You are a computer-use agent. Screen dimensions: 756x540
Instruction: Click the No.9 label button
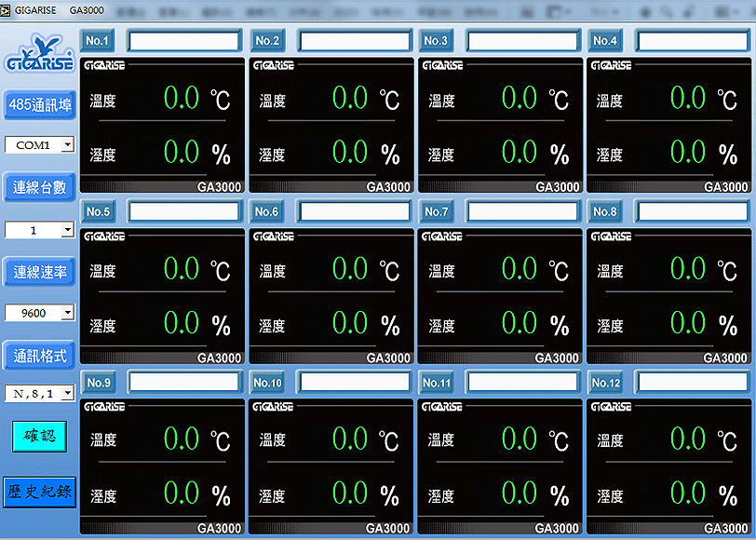[x=99, y=383]
